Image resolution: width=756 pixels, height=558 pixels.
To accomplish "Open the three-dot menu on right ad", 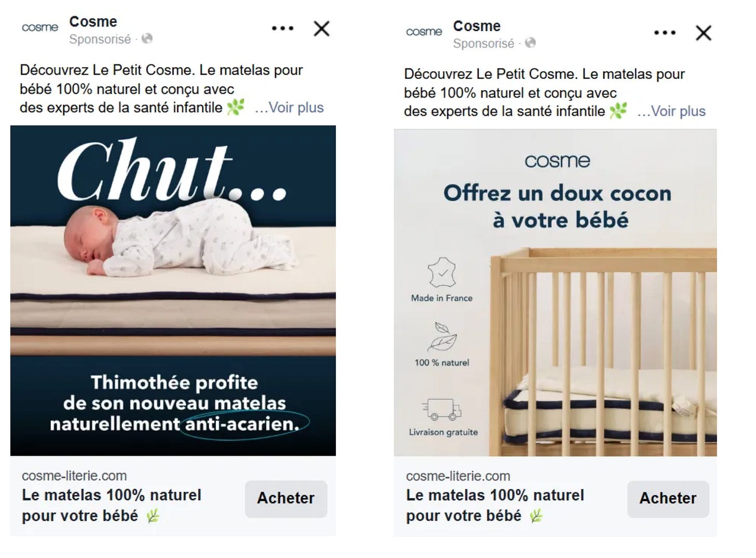I will point(665,32).
